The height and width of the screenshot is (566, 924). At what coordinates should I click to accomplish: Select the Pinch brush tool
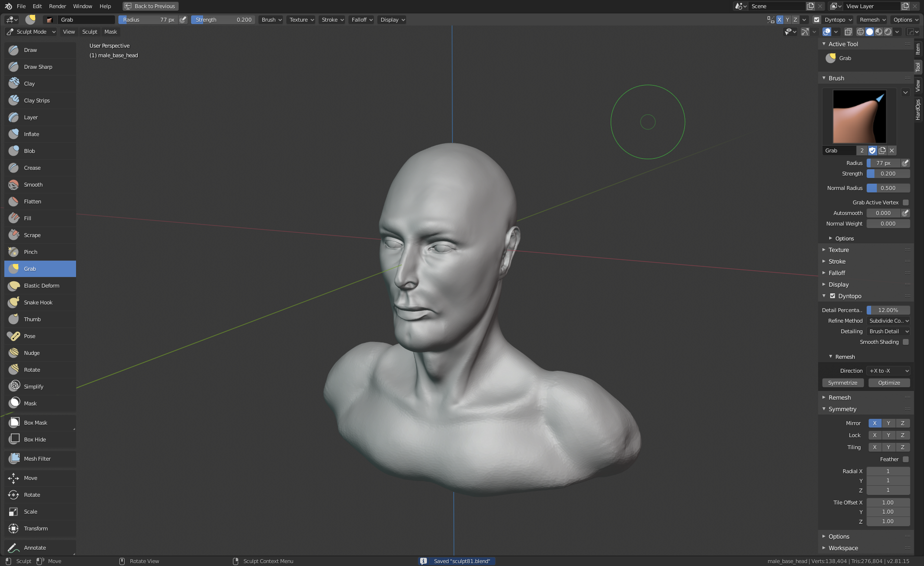point(30,252)
